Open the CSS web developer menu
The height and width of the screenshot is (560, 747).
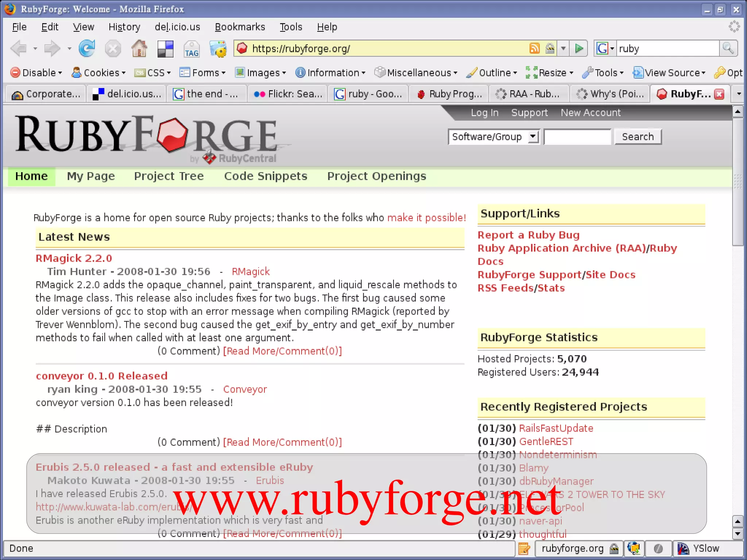point(152,73)
